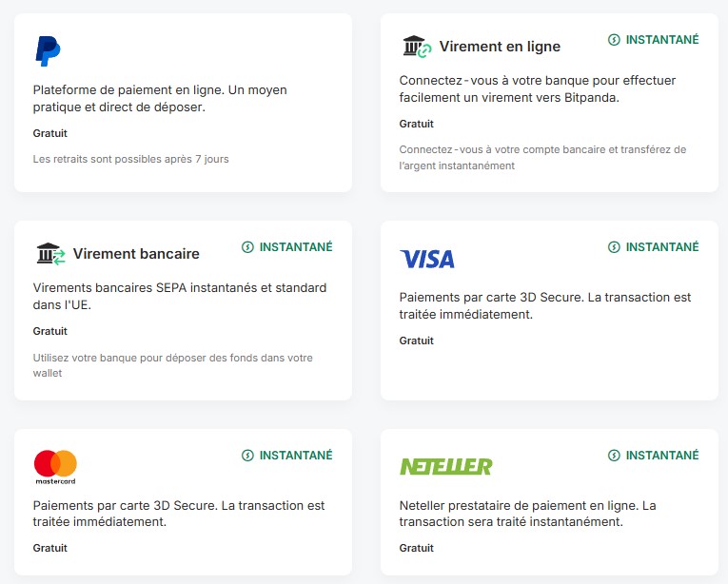Screen dimensions: 728x584
Task: Click the Mastercard logo
Action: [55, 466]
